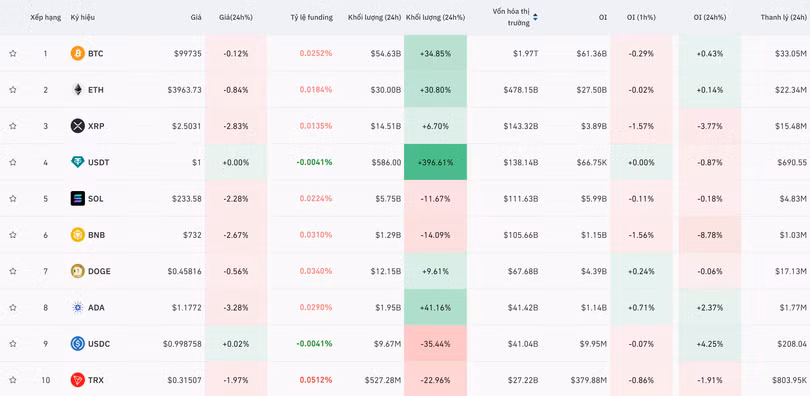Click the SOL funding rate 0.0224%

[316, 198]
